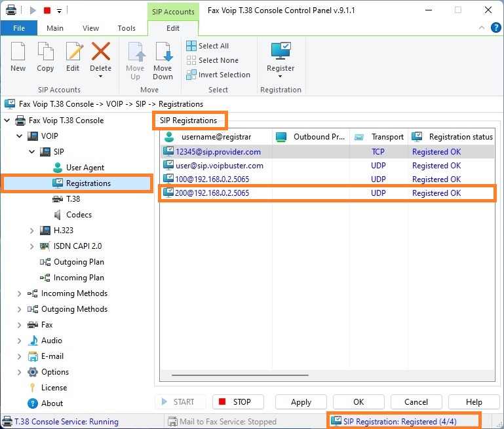
Task: Expand the Outgoing Methods node
Action: coord(20,309)
